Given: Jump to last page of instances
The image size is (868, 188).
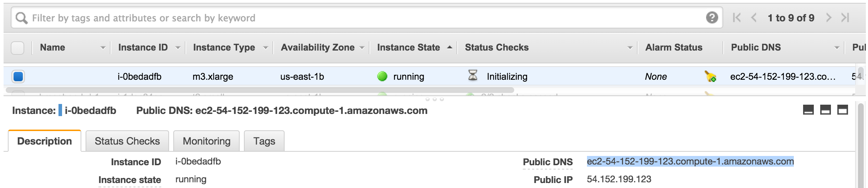Looking at the screenshot, I should point(845,17).
